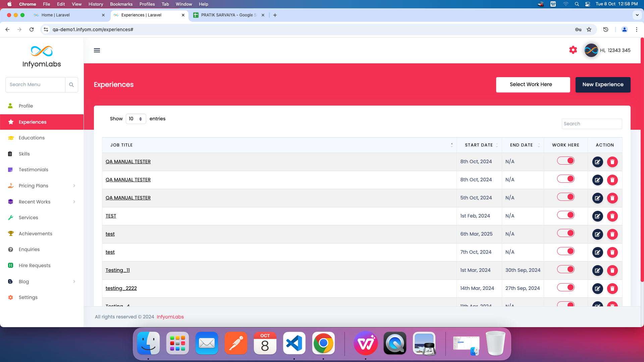Click the table Search input field
644x362 pixels.
point(591,124)
